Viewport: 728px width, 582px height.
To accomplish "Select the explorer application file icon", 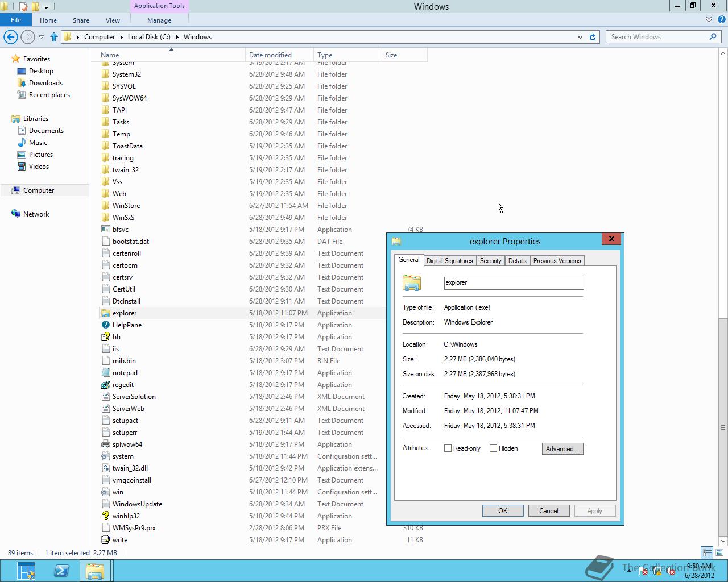I will (x=105, y=313).
